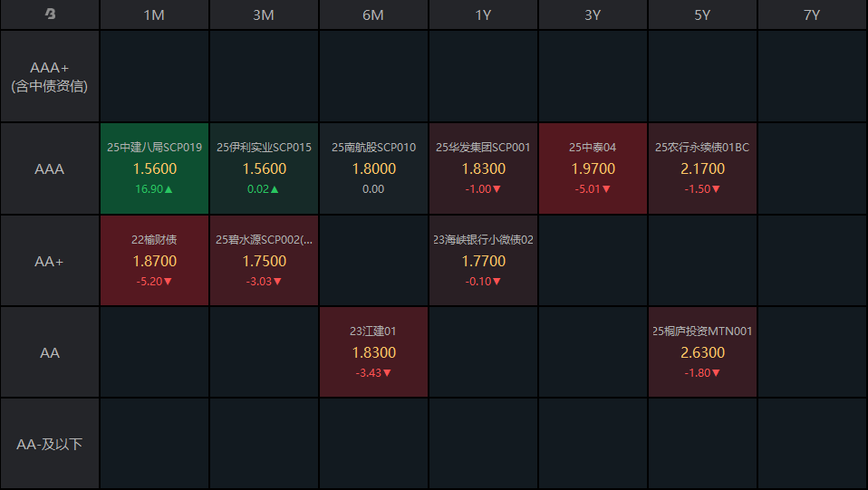Screen dimensions: 868x490
Task: Click the AA+ rating row header
Action: point(50,261)
